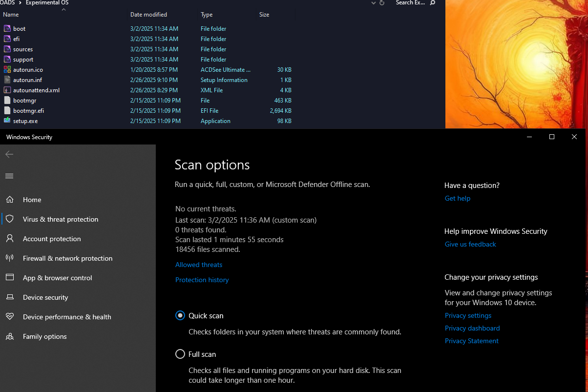This screenshot has height=392, width=588.
Task: Click the autorun.ico file icon
Action: tap(7, 70)
